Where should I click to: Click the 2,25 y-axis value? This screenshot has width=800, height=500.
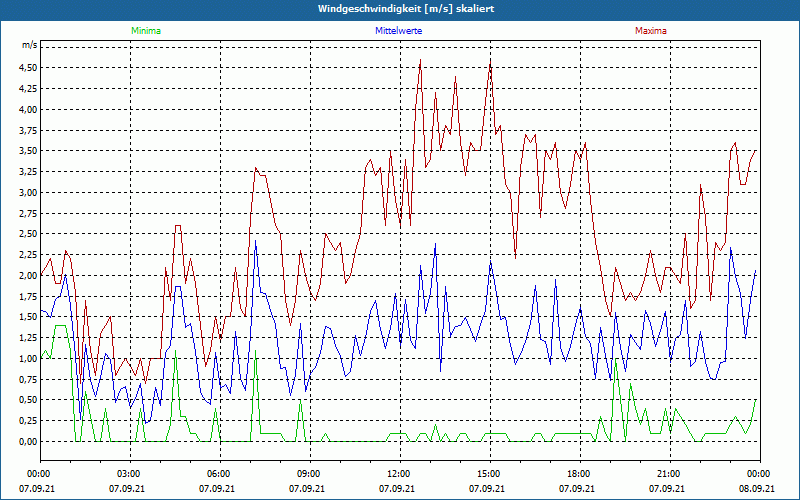point(28,255)
